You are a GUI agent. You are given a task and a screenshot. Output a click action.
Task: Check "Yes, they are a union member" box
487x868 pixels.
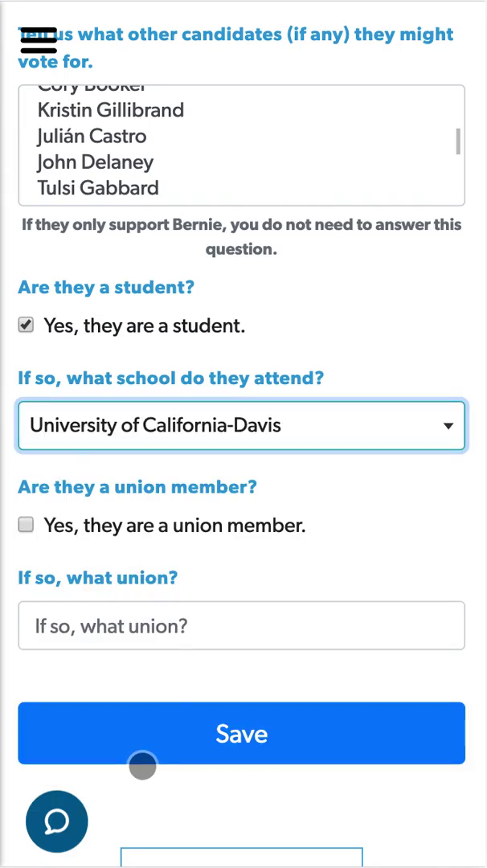(27, 525)
